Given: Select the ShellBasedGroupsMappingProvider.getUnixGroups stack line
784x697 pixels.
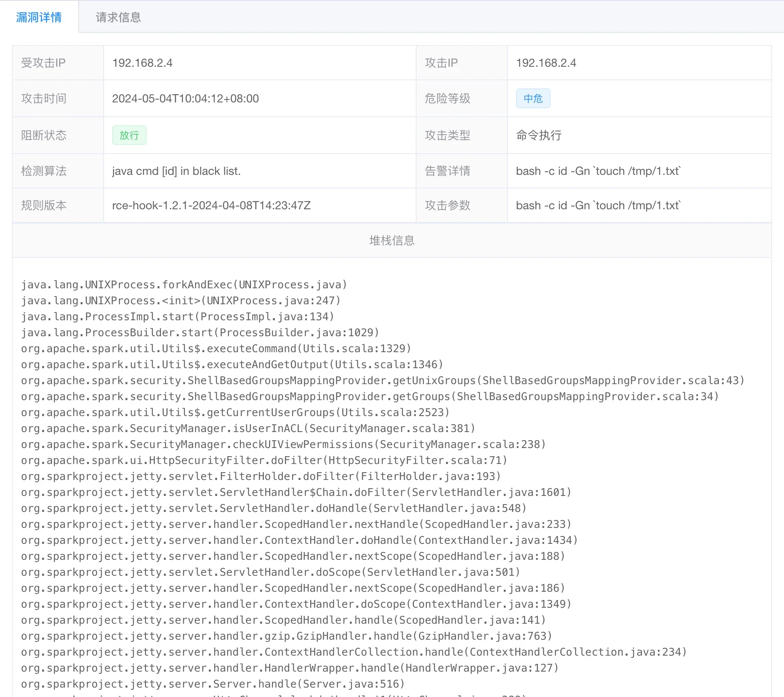Looking at the screenshot, I should [382, 381].
